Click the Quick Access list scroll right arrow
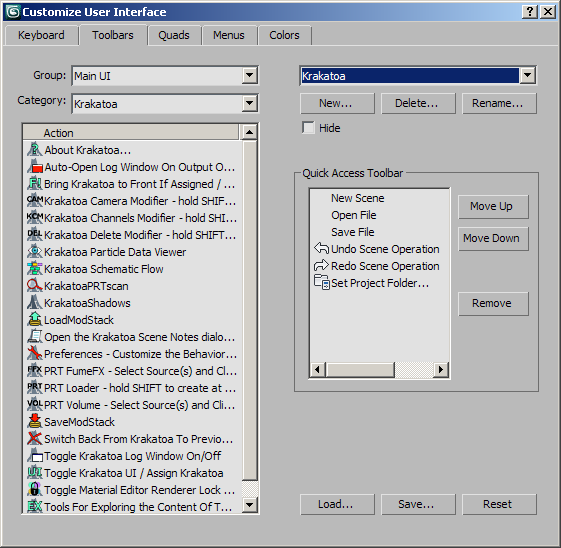Viewport: 561px width, 548px height. [x=441, y=369]
